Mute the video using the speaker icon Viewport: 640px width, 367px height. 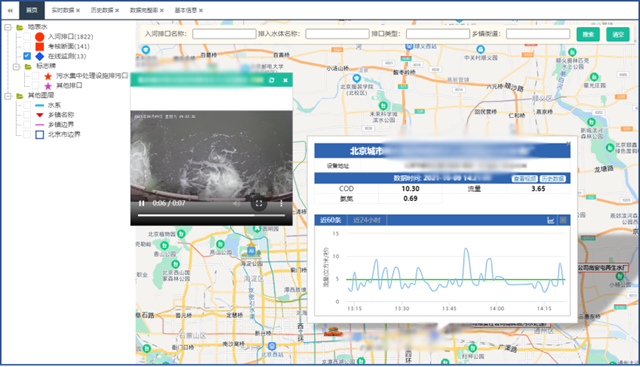point(237,203)
